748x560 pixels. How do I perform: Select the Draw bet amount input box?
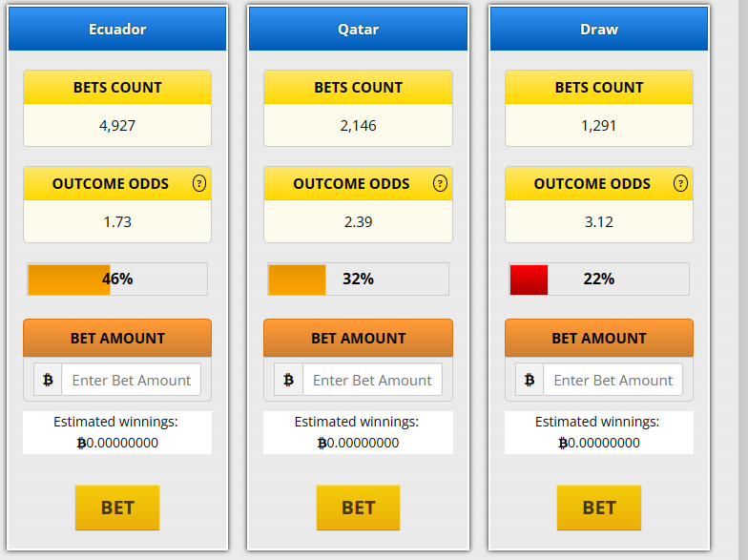613,380
